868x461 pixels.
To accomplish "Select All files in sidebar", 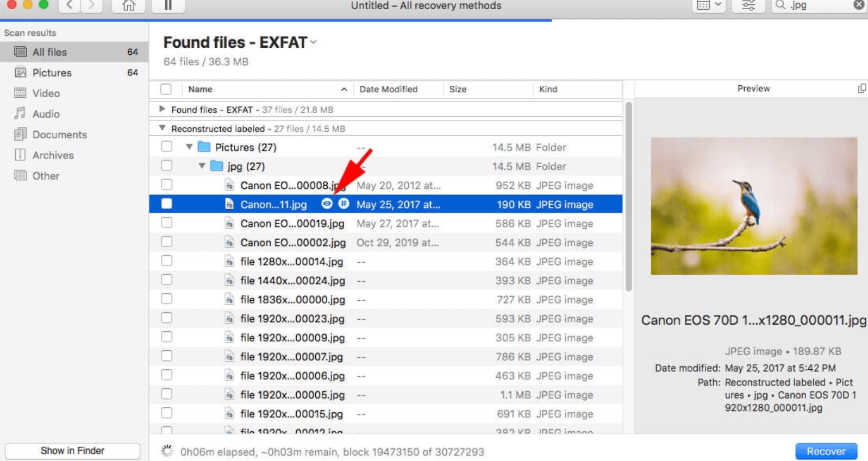I will pos(74,52).
